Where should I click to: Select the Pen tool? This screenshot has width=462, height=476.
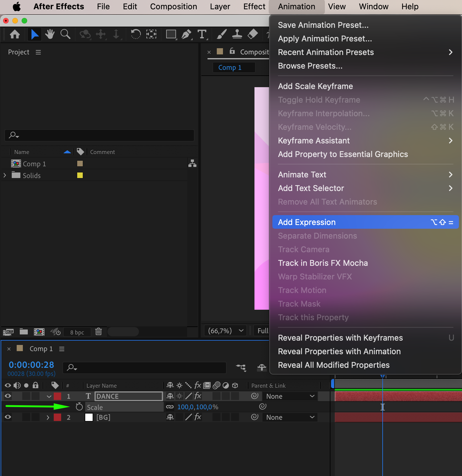coord(186,34)
